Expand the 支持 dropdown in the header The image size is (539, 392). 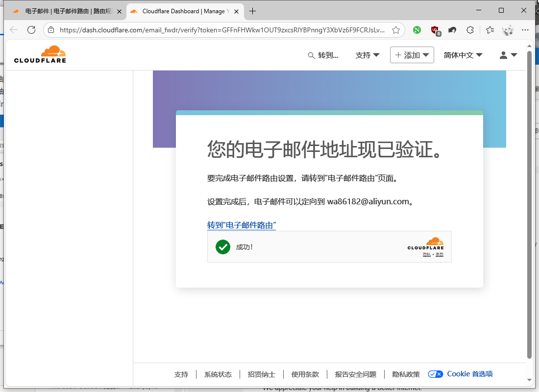[367, 55]
